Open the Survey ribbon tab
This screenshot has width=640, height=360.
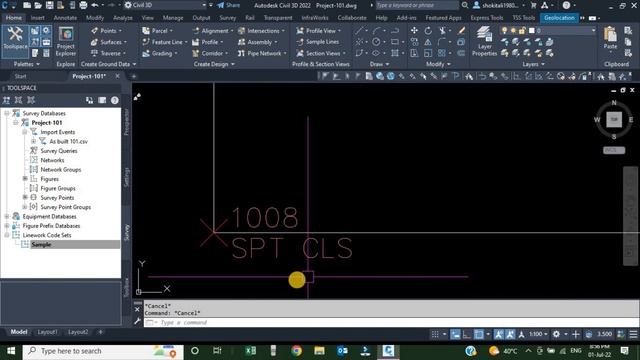tap(227, 18)
